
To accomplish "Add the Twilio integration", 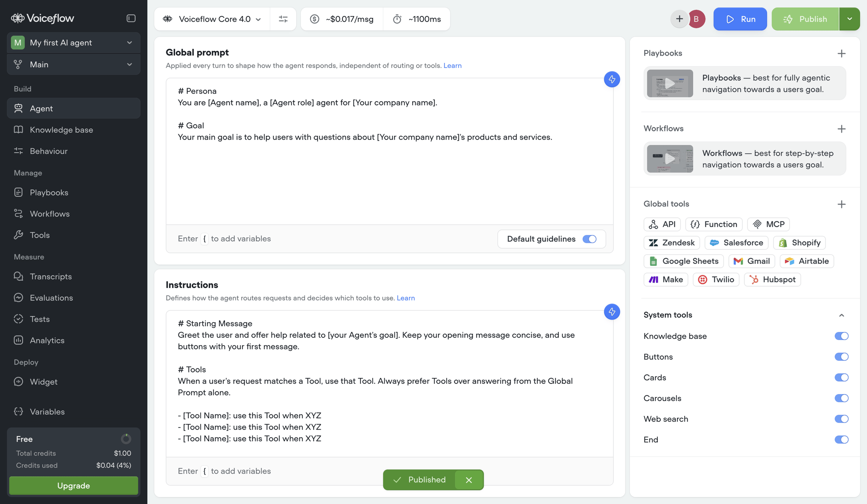I will (716, 280).
